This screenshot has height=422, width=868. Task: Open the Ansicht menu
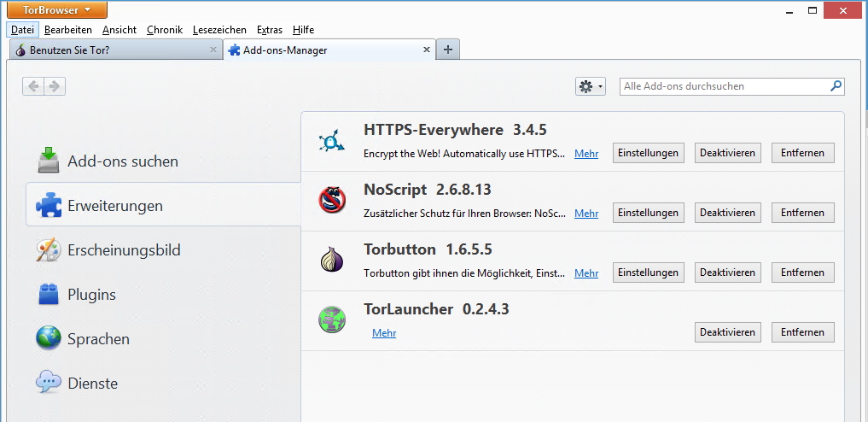119,30
